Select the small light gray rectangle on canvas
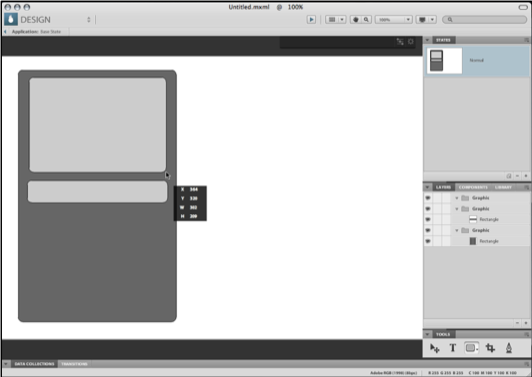 coord(97,192)
